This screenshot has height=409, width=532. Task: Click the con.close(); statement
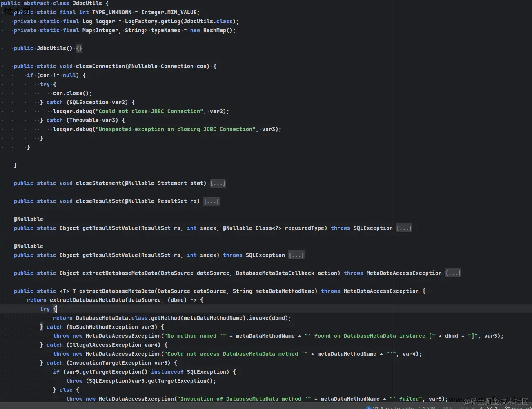coord(73,93)
